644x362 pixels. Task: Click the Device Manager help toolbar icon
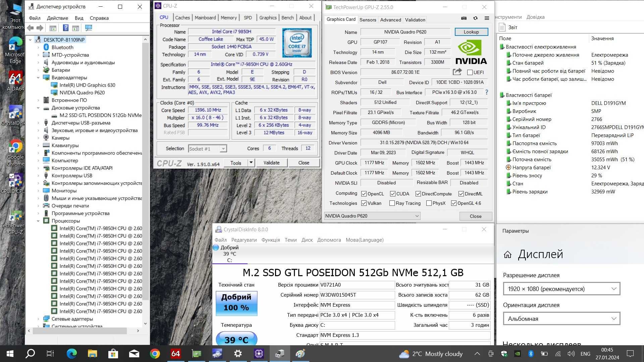pos(66,28)
